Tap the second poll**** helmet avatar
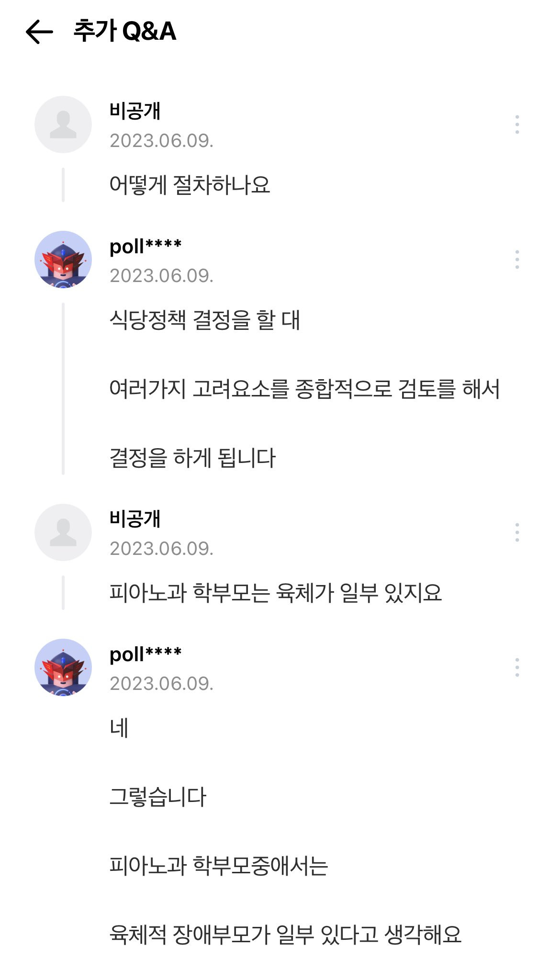This screenshot has width=560, height=970. coord(63,667)
